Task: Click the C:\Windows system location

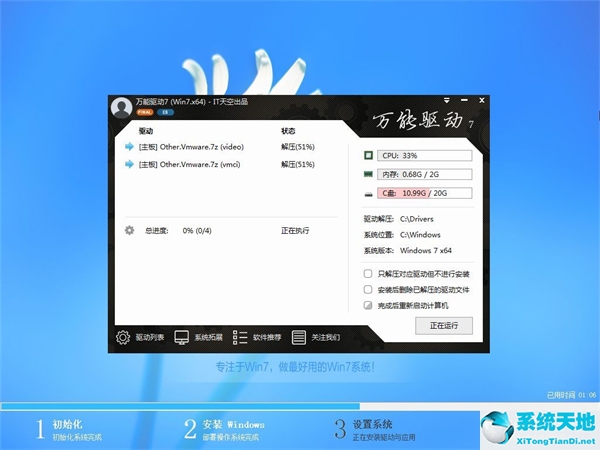Action: 420,235
